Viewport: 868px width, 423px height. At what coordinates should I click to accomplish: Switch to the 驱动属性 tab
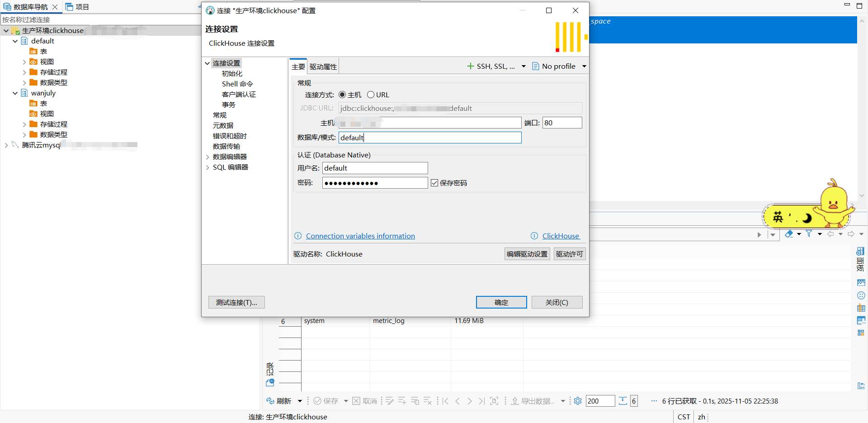click(323, 67)
